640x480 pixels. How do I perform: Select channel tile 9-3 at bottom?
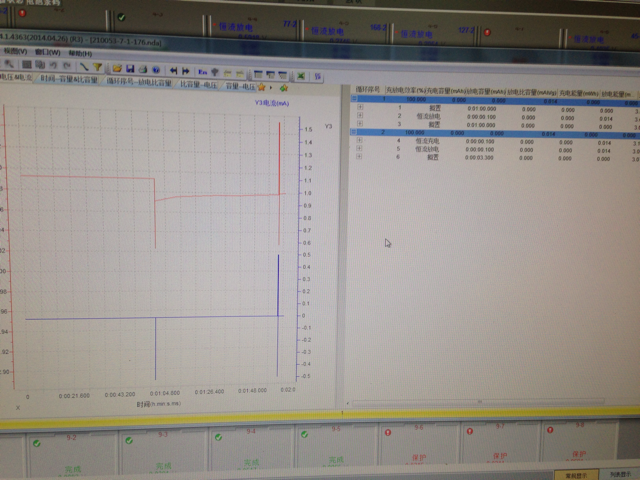point(164,451)
